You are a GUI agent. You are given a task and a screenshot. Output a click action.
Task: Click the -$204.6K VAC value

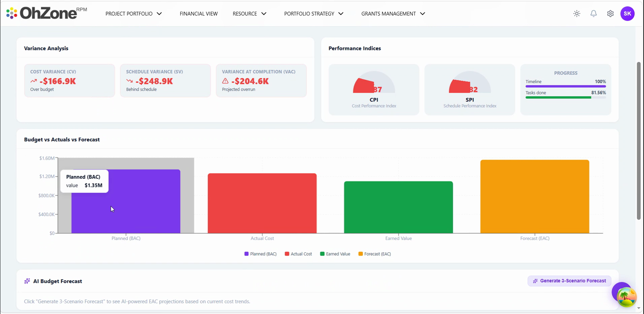[250, 81]
